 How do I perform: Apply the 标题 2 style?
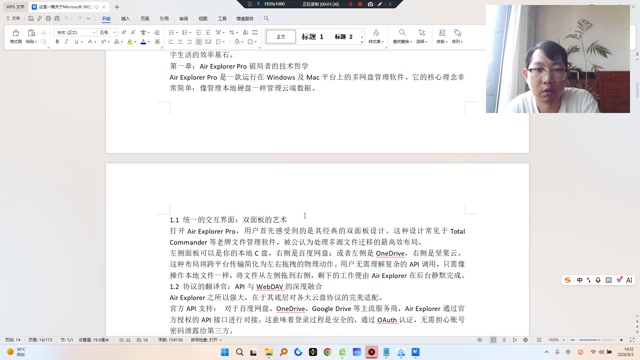(x=343, y=37)
